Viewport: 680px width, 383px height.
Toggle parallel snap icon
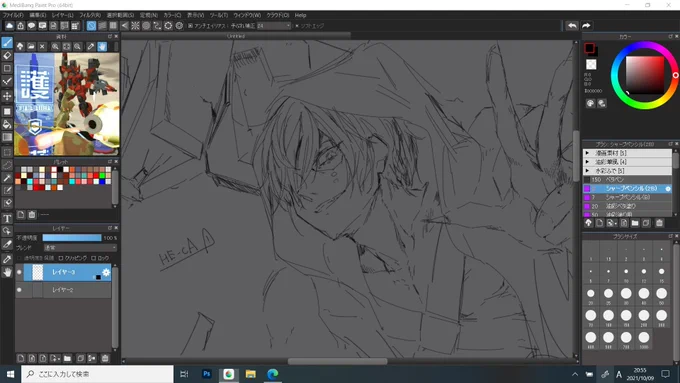[102, 26]
